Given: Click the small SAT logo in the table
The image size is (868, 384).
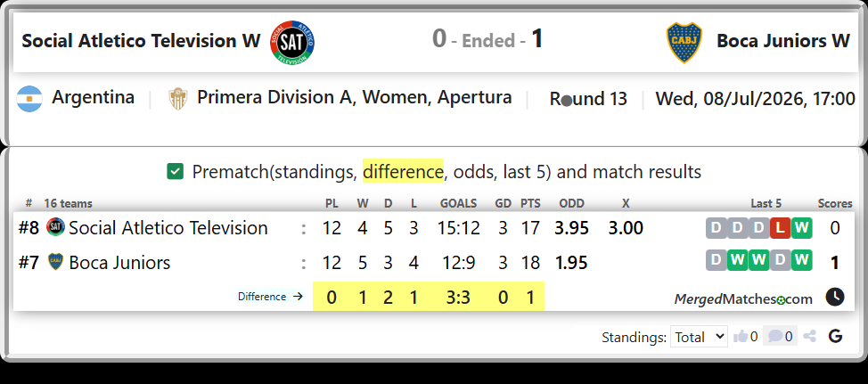Looking at the screenshot, I should [55, 226].
